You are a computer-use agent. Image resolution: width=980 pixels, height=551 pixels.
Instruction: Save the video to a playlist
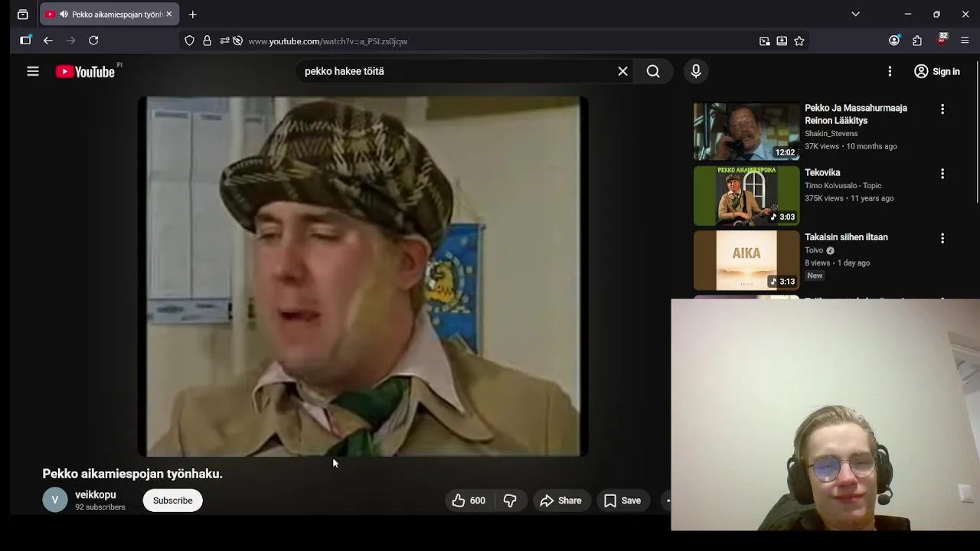(622, 500)
